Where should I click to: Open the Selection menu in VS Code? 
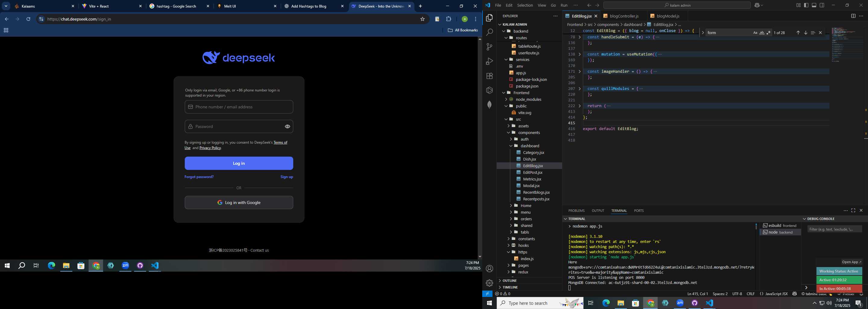tap(525, 5)
